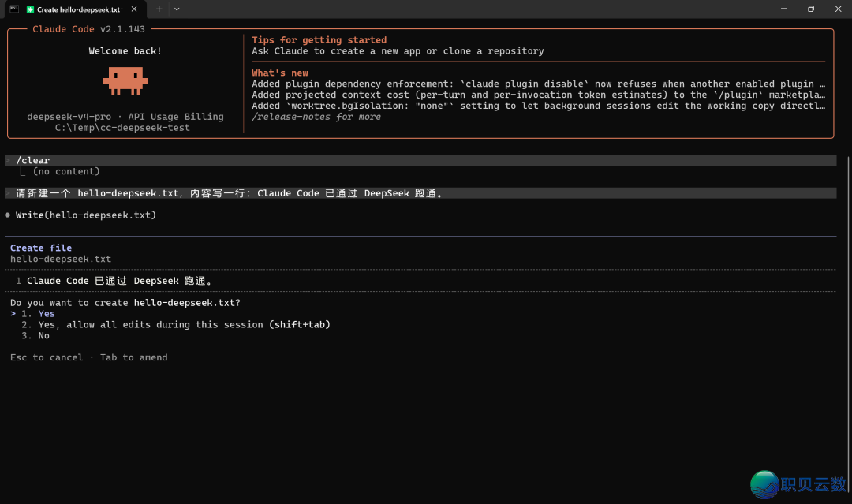Click the "What's new" heading
The height and width of the screenshot is (504, 852).
coord(280,73)
